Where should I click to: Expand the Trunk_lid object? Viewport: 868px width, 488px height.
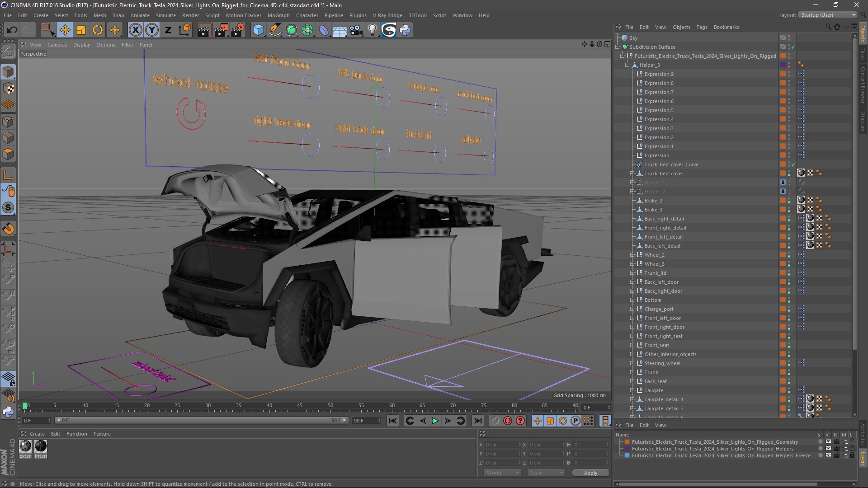(632, 273)
